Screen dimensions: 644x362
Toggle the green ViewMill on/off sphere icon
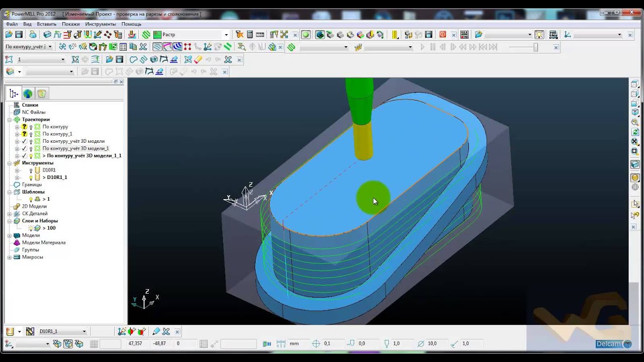click(305, 35)
